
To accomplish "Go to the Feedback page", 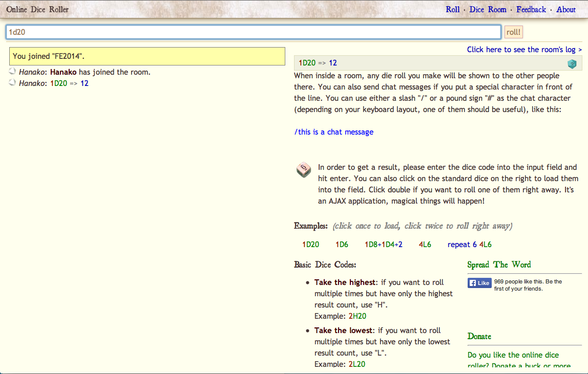I will click(x=531, y=9).
